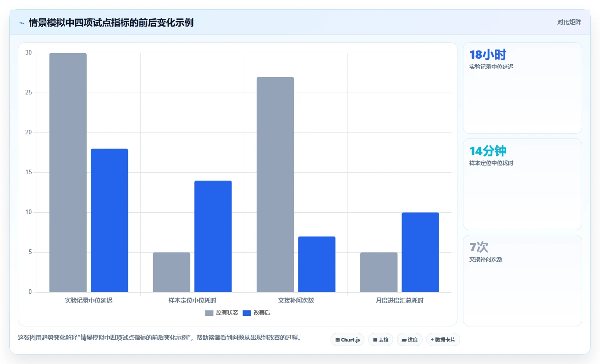Click the y-axis value 25
600x364 pixels.
click(28, 93)
